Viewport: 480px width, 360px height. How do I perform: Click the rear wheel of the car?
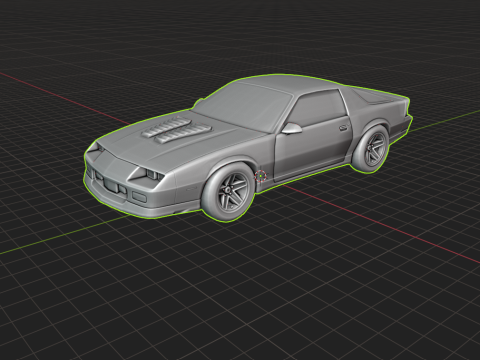[371, 149]
